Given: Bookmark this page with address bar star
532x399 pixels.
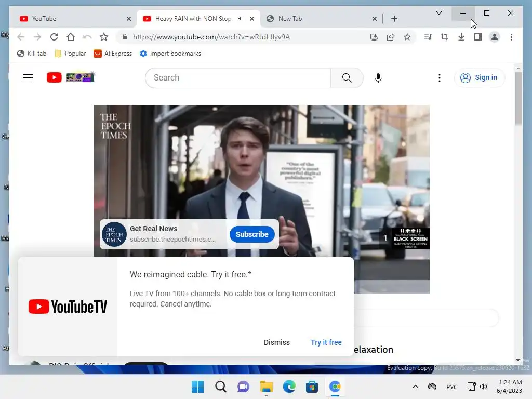Looking at the screenshot, I should (x=407, y=37).
